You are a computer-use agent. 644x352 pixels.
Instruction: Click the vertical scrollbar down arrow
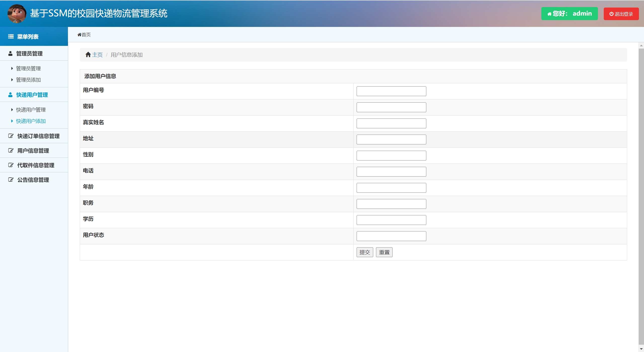point(641,349)
